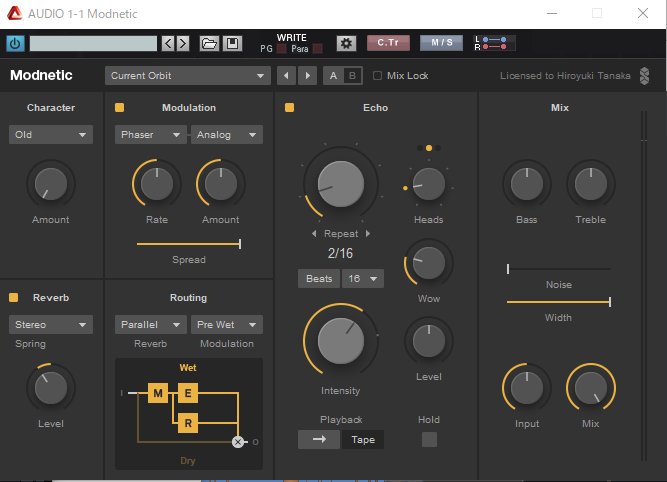This screenshot has height=482, width=667.
Task: Switch to B comparison state
Action: click(x=353, y=76)
